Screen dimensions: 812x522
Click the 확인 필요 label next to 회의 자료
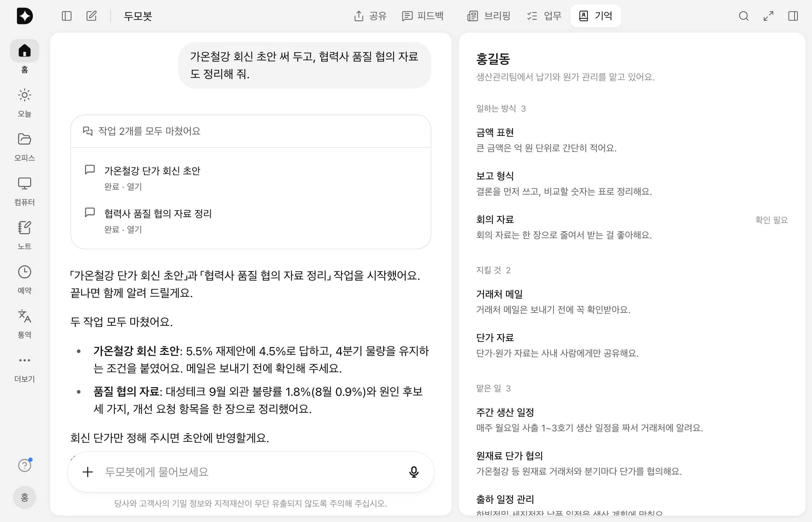pos(771,220)
